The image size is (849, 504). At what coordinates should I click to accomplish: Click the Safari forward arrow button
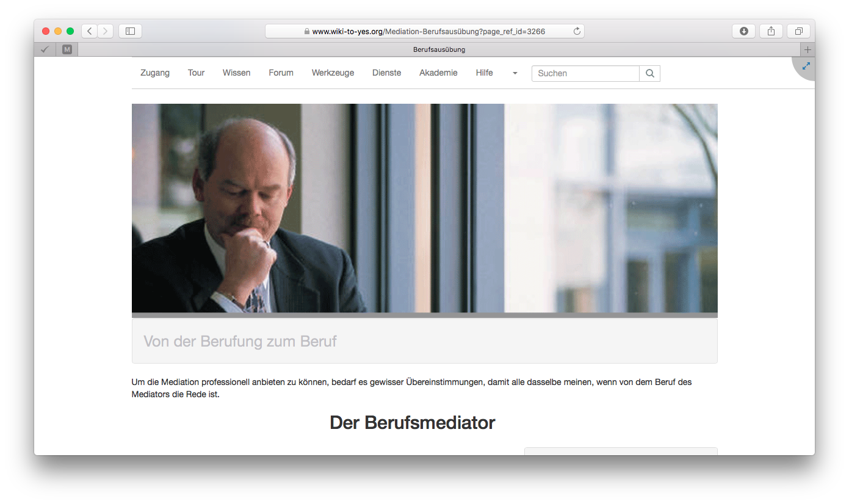105,31
